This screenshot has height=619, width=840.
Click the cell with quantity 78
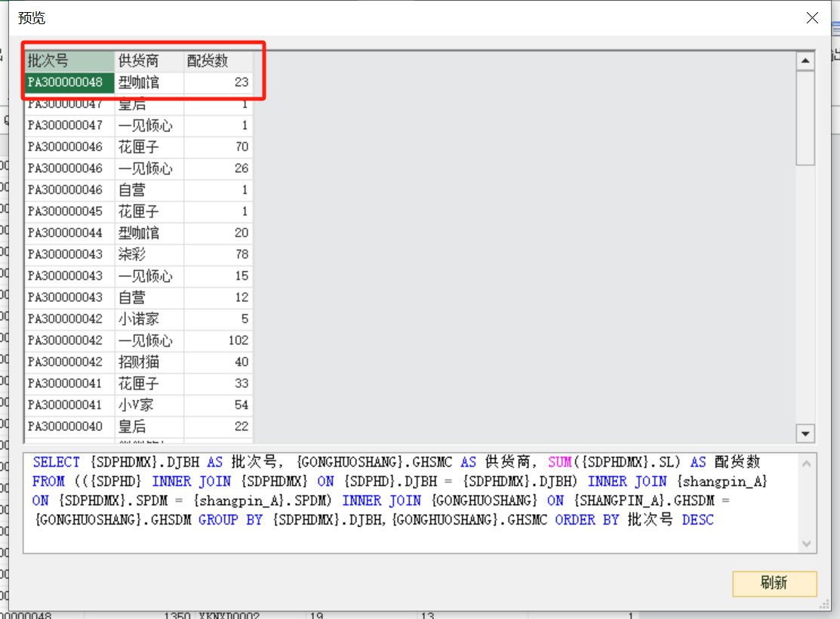pos(218,254)
